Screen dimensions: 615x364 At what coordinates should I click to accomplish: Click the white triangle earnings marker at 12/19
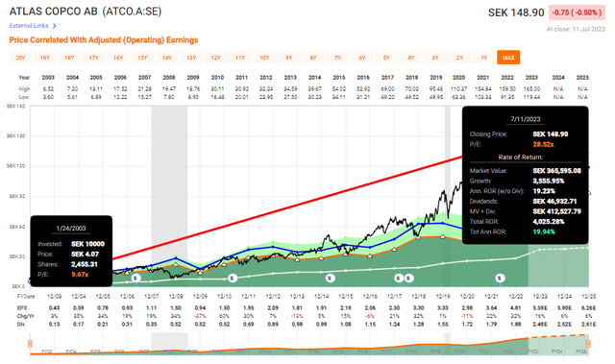(x=443, y=236)
